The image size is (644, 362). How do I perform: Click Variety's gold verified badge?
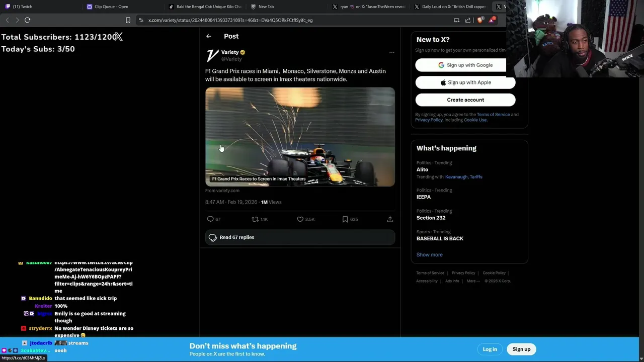(243, 52)
